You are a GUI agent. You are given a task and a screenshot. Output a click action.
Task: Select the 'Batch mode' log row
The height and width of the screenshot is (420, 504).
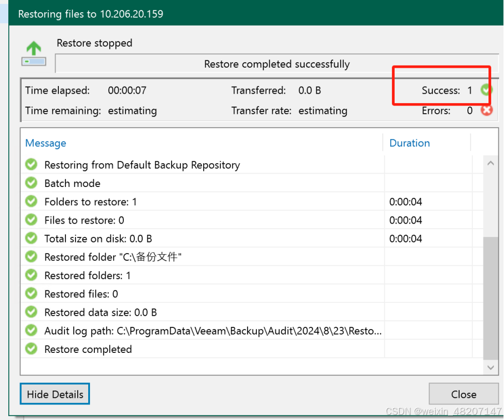point(251,183)
